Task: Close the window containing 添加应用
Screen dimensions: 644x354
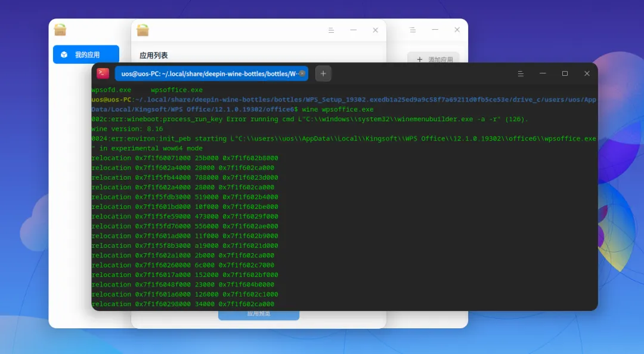Action: 457,30
